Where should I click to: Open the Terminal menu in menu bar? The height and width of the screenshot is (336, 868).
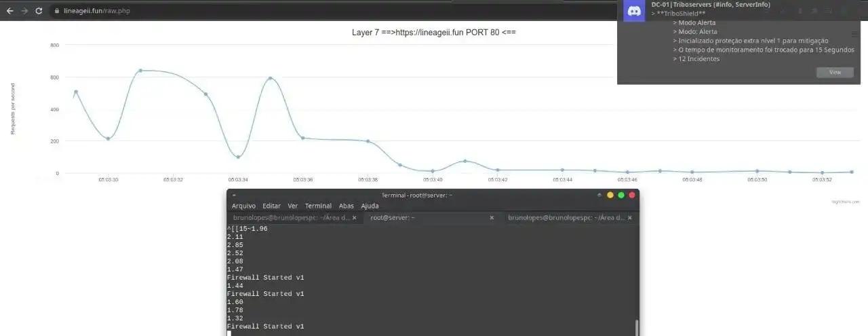318,206
